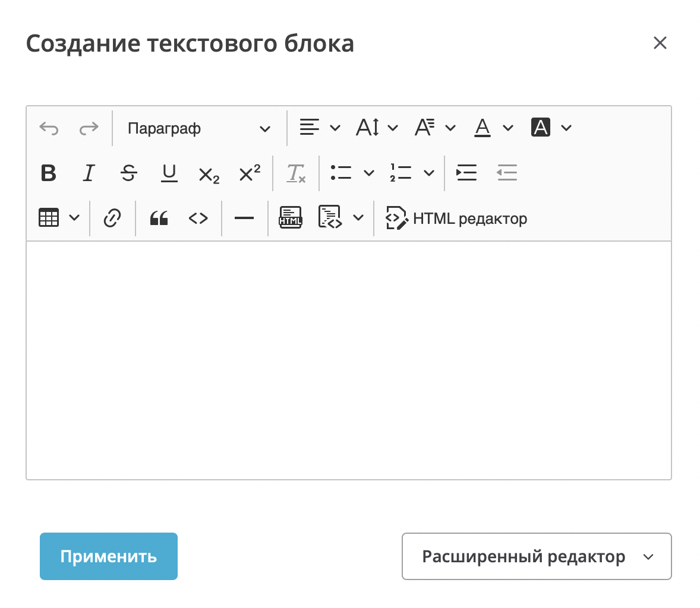The image size is (700, 608).
Task: Insert a block quote
Action: [159, 218]
